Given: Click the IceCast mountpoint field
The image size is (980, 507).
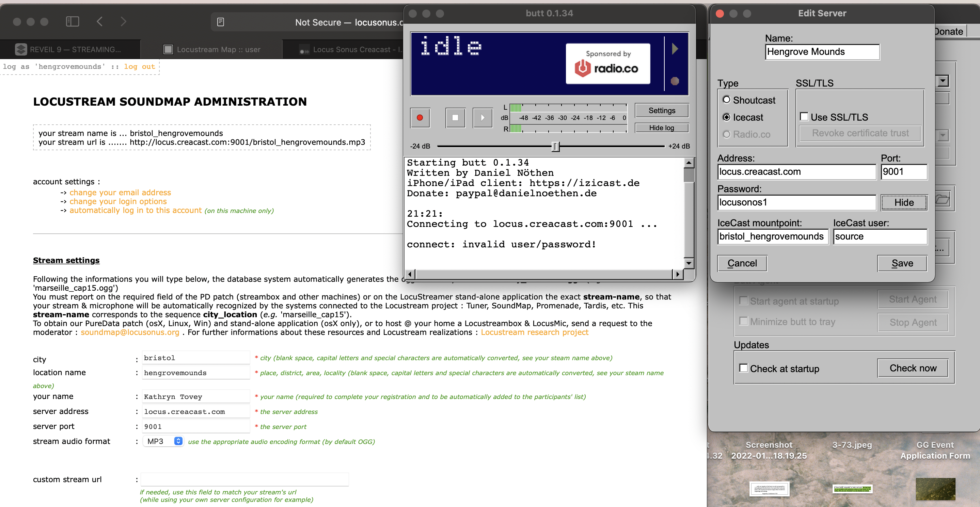Looking at the screenshot, I should click(772, 237).
